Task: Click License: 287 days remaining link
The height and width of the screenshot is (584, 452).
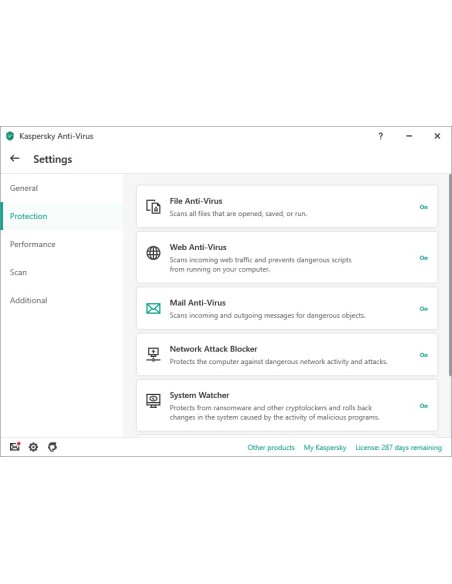Action: [398, 447]
